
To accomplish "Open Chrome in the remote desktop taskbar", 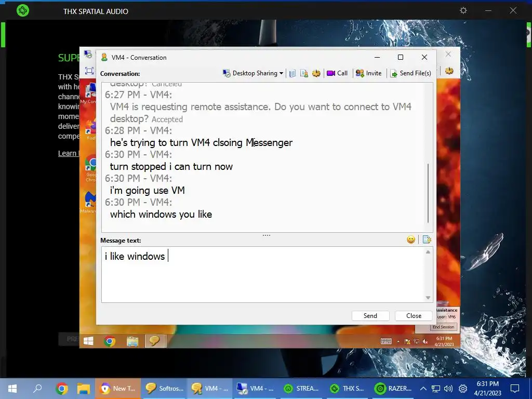I will [x=110, y=341].
